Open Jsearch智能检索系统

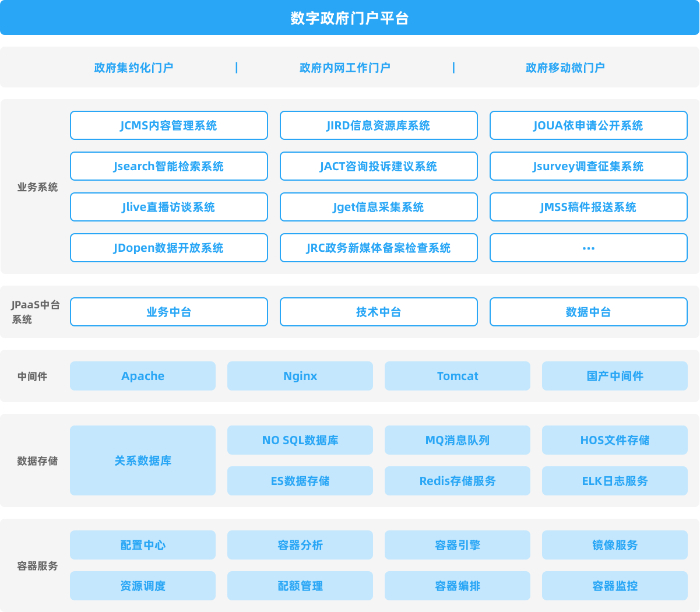coord(168,166)
